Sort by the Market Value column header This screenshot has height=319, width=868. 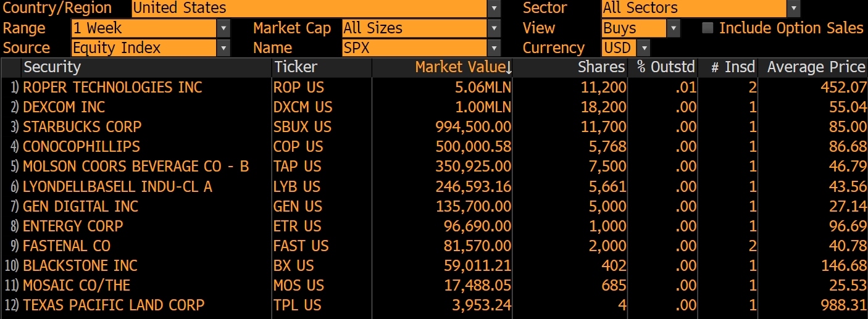(x=463, y=68)
